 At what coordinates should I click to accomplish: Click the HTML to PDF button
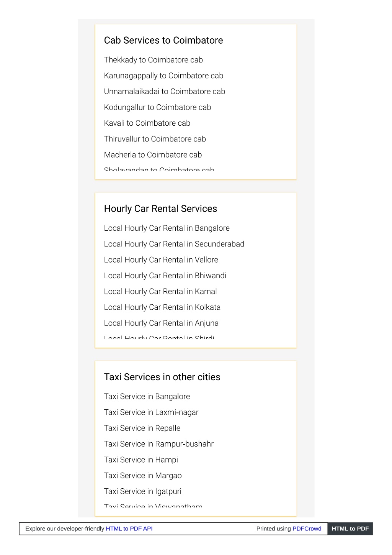point(350,529)
